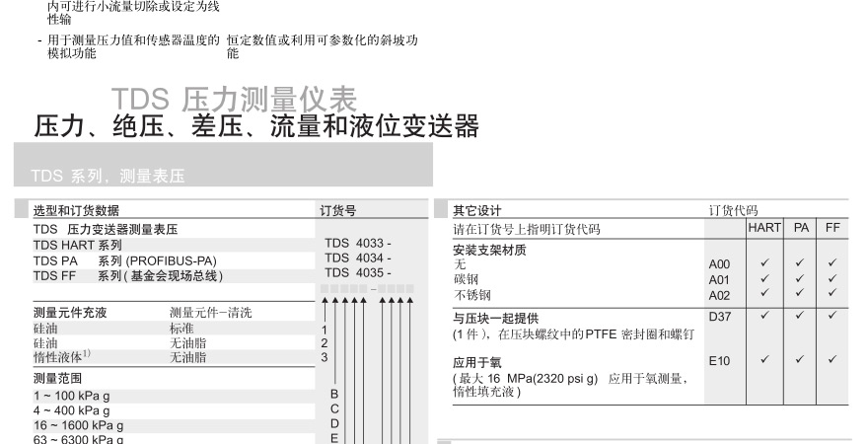
Task: Select the label '安装支架材质'
Action: coord(489,251)
